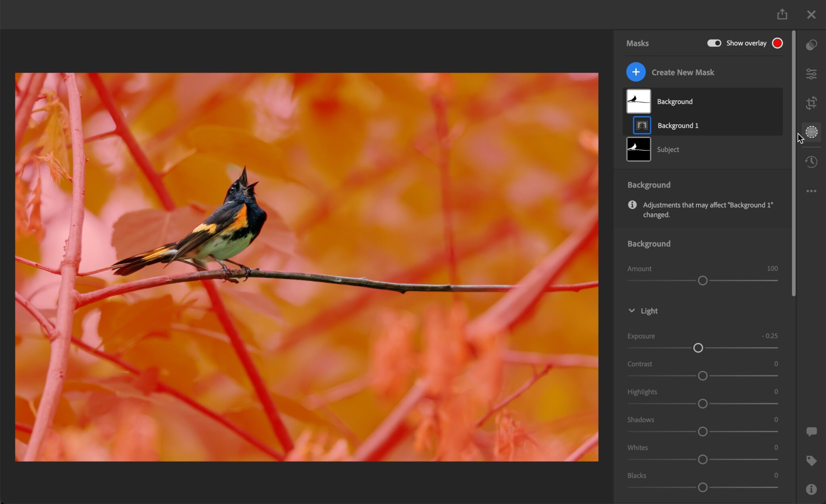Toggle the Show overlay switch

[x=714, y=43]
